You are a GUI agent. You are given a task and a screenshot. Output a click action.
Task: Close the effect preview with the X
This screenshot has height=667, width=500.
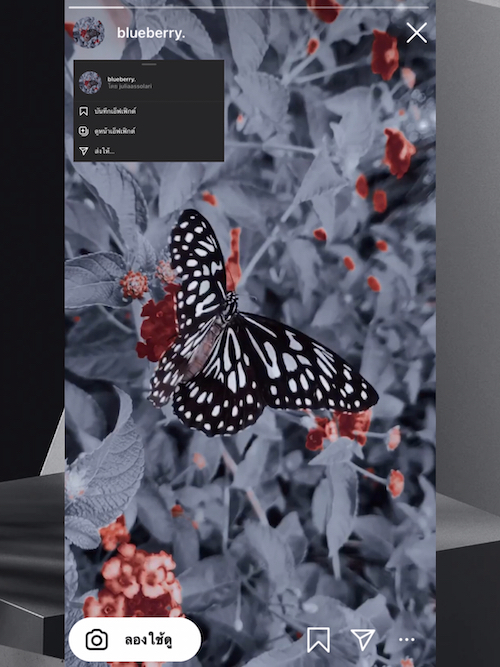point(416,33)
